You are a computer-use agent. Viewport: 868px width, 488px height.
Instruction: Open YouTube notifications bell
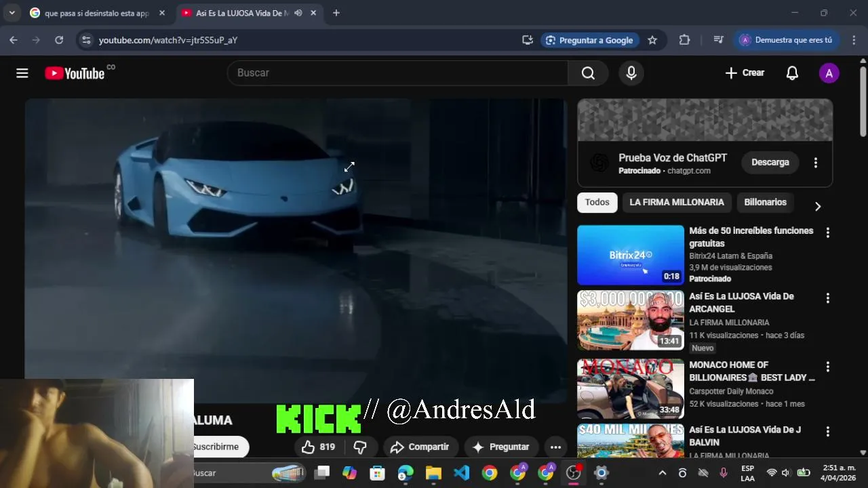(792, 73)
